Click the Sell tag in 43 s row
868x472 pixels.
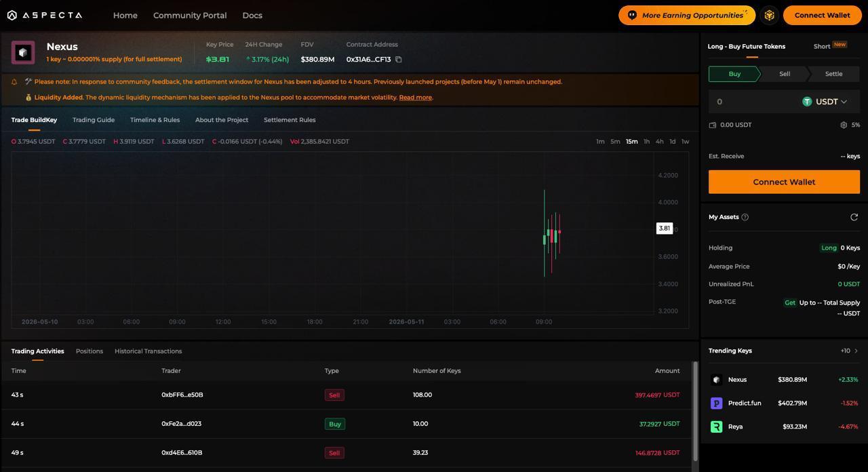click(334, 395)
